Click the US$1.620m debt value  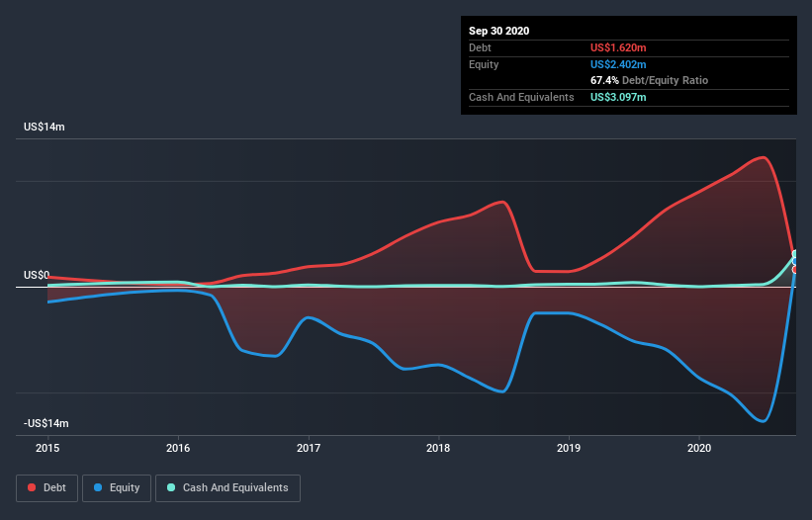pyautogui.click(x=618, y=47)
